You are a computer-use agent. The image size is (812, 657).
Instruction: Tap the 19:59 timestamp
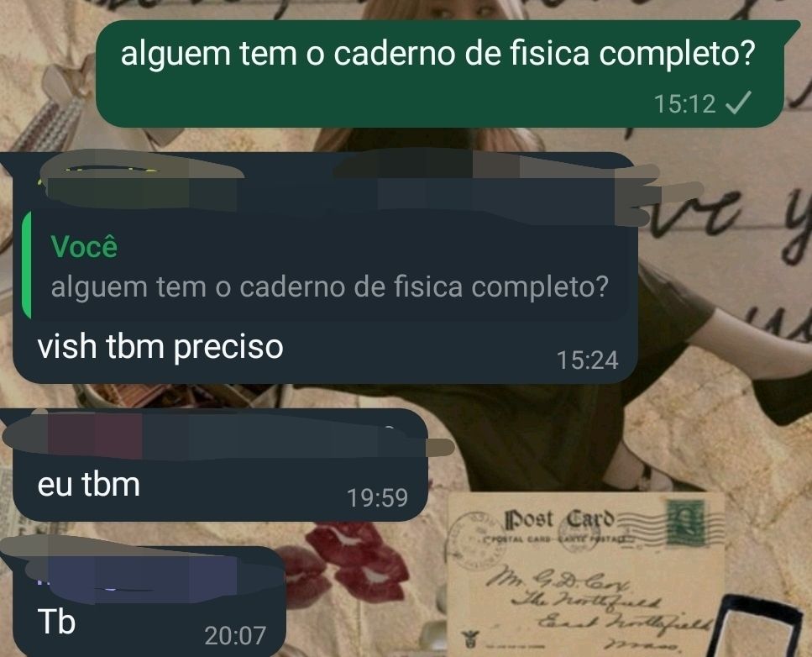point(377,497)
